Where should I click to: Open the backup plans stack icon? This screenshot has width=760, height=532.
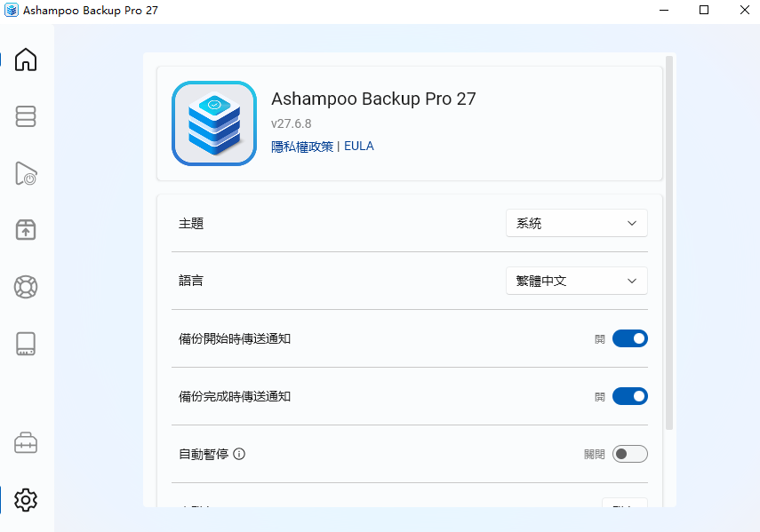pyautogui.click(x=26, y=116)
